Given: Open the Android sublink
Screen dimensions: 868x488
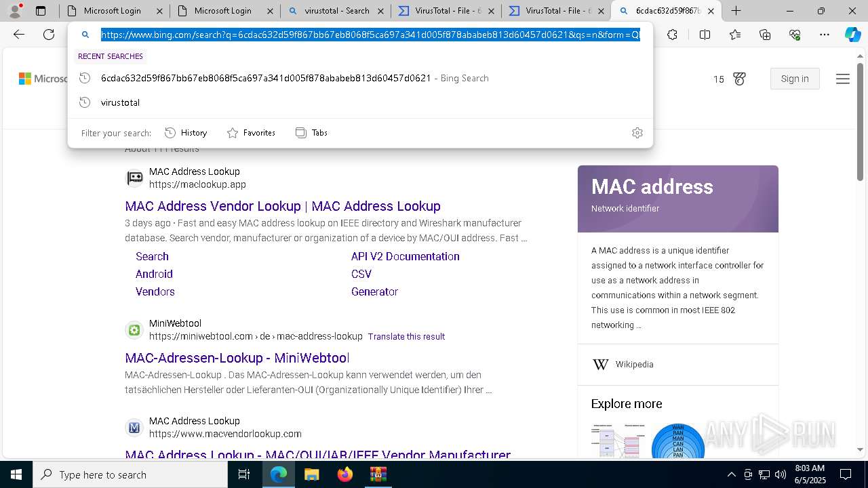Looking at the screenshot, I should pos(154,274).
